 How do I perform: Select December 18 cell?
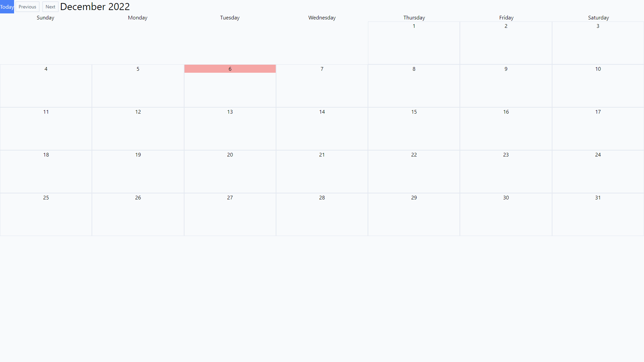point(46,171)
